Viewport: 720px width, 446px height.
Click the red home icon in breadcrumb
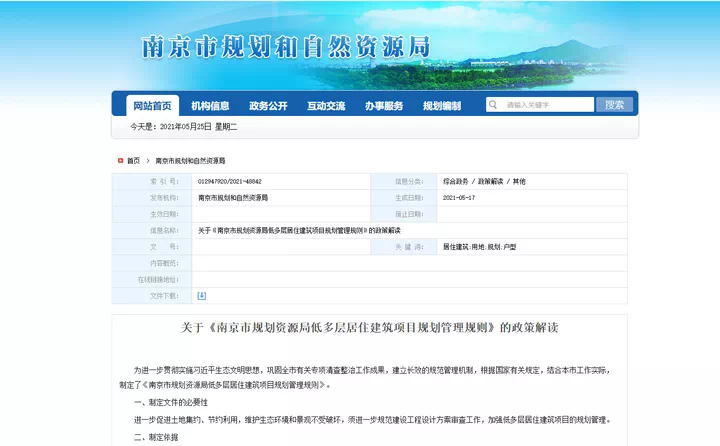(x=120, y=160)
